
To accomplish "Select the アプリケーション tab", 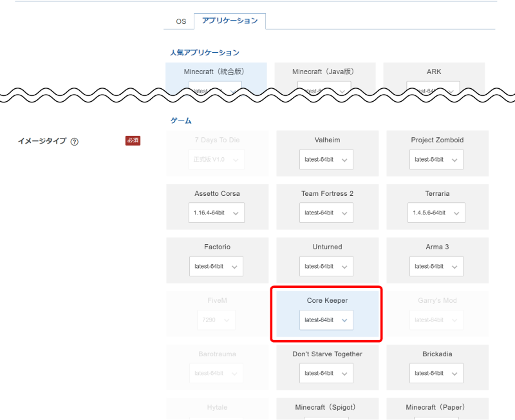I will pos(229,21).
